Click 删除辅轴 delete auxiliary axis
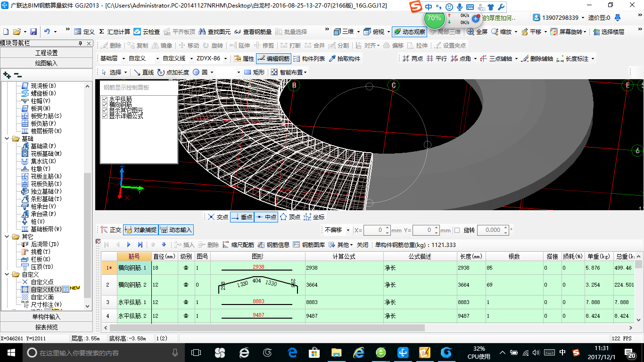Screen dimensions: 644x362 (x=537, y=59)
